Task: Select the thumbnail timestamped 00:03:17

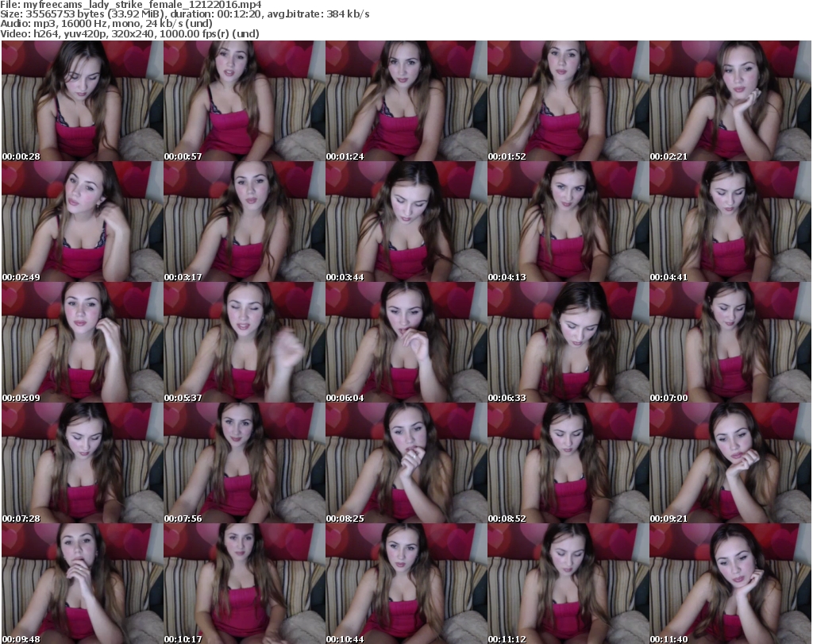Action: 245,222
